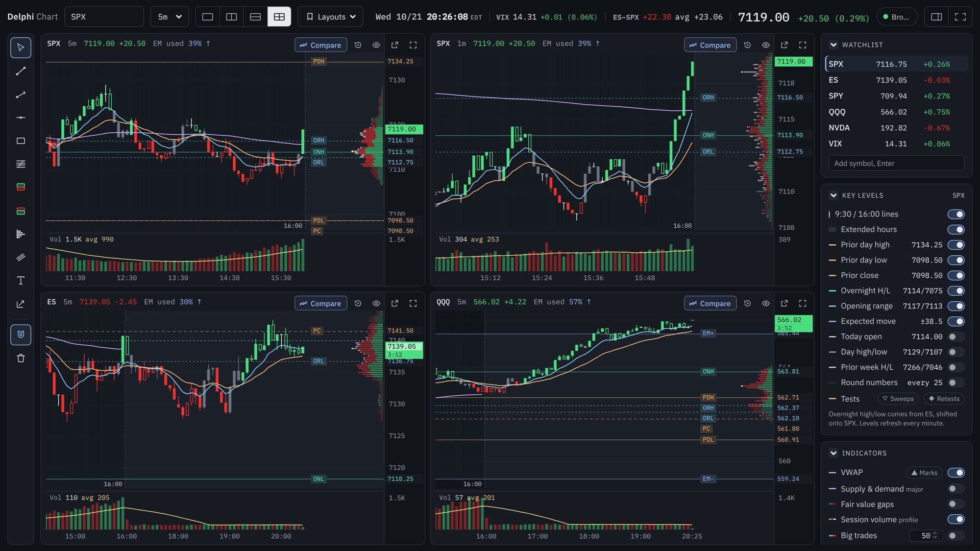Screen dimensions: 980x551
Task: Toggle the right sidebar panel icon
Action: point(936,17)
